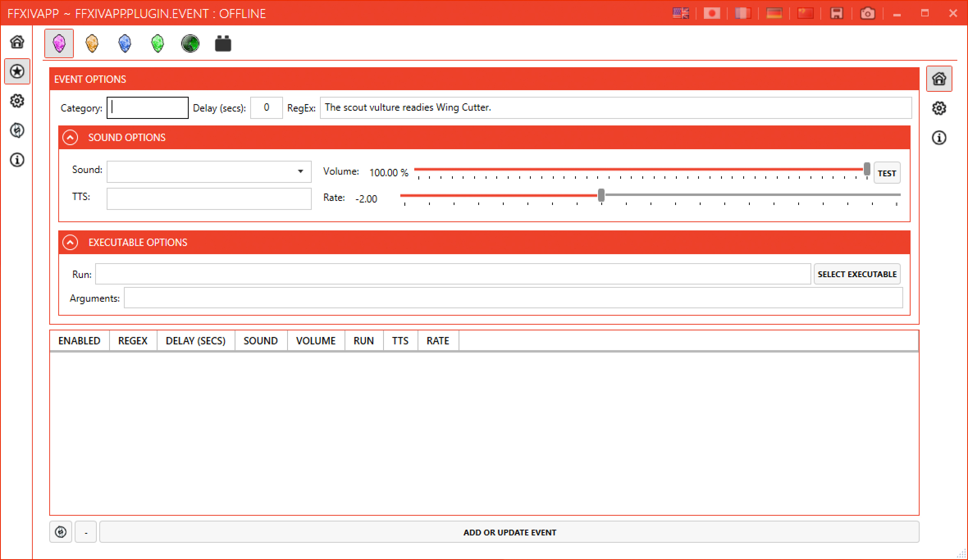Click the Arguments field
Viewport: 968px width, 560px height.
513,298
